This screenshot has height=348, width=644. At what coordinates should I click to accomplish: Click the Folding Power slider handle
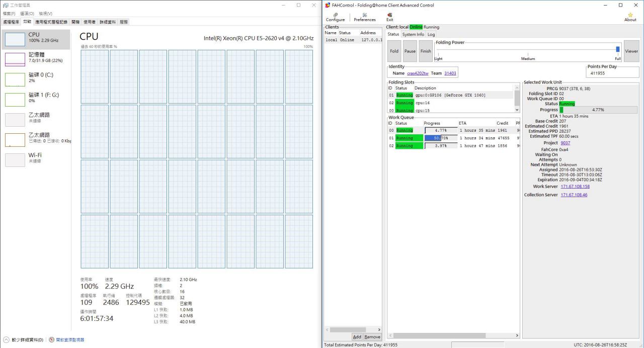click(618, 49)
